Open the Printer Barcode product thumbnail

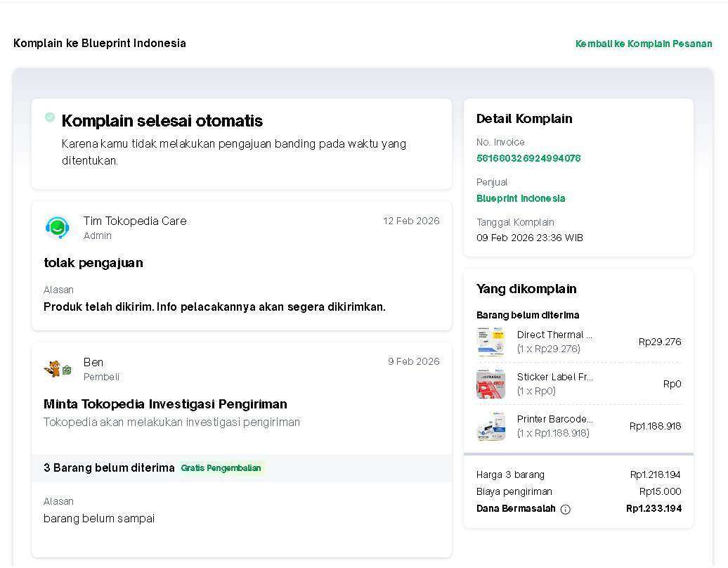[490, 426]
